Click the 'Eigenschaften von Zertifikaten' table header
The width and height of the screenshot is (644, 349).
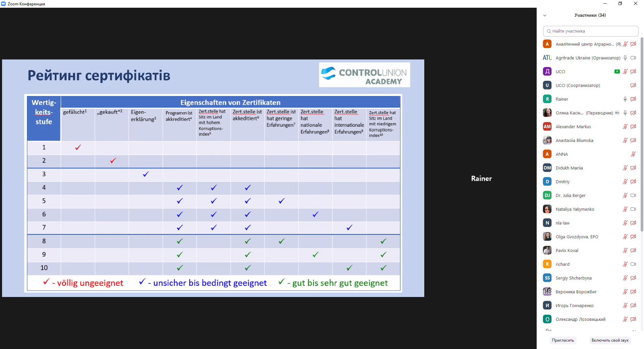[x=230, y=102]
